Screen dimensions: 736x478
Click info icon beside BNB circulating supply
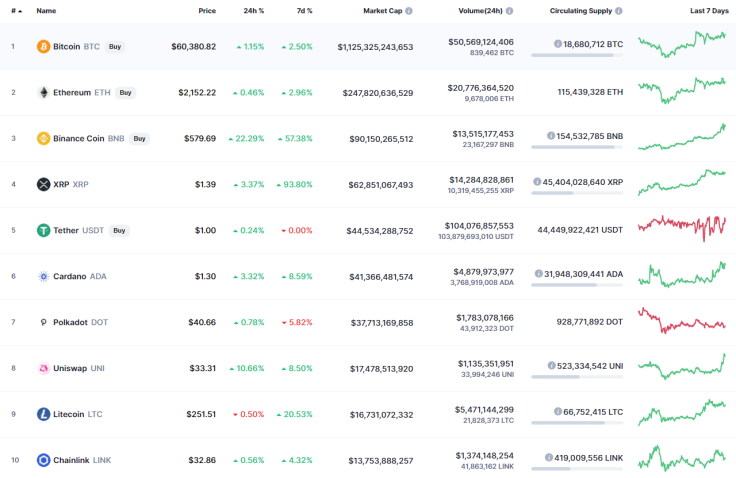551,136
